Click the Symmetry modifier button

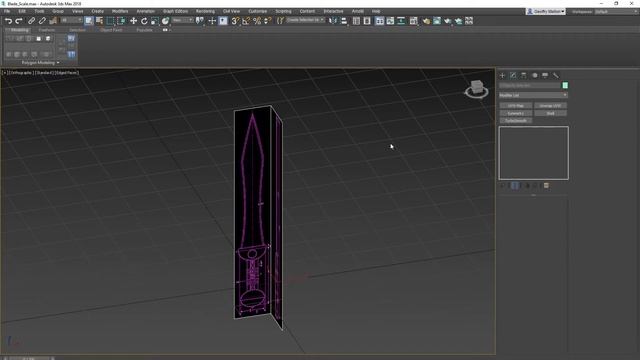click(x=516, y=113)
